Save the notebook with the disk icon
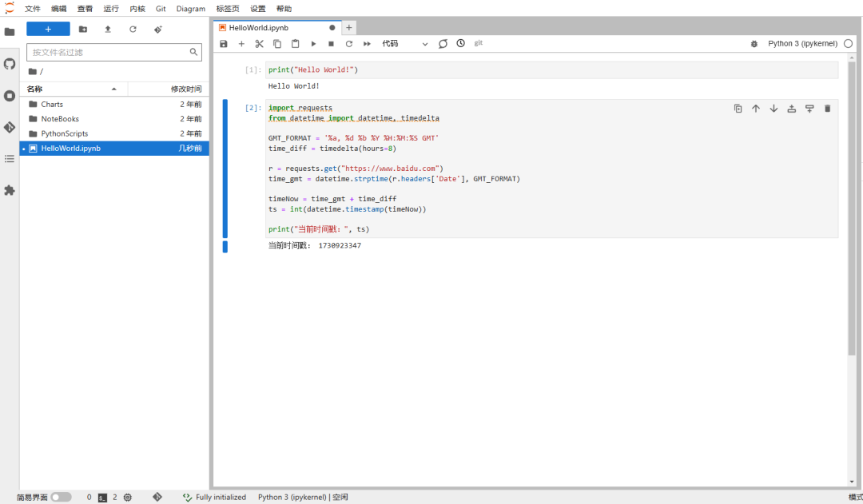 pyautogui.click(x=224, y=43)
